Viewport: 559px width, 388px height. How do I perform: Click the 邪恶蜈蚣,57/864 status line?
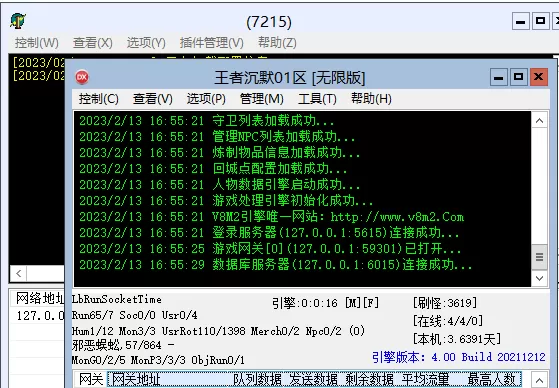123,345
